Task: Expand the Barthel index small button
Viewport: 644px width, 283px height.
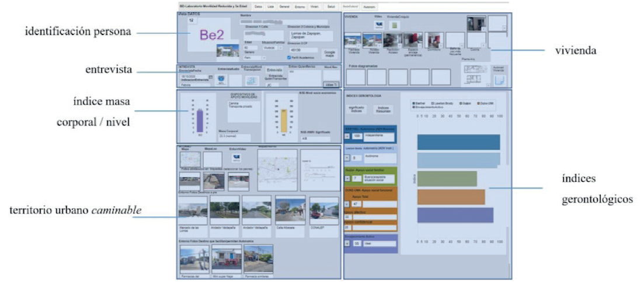Action: (347, 136)
